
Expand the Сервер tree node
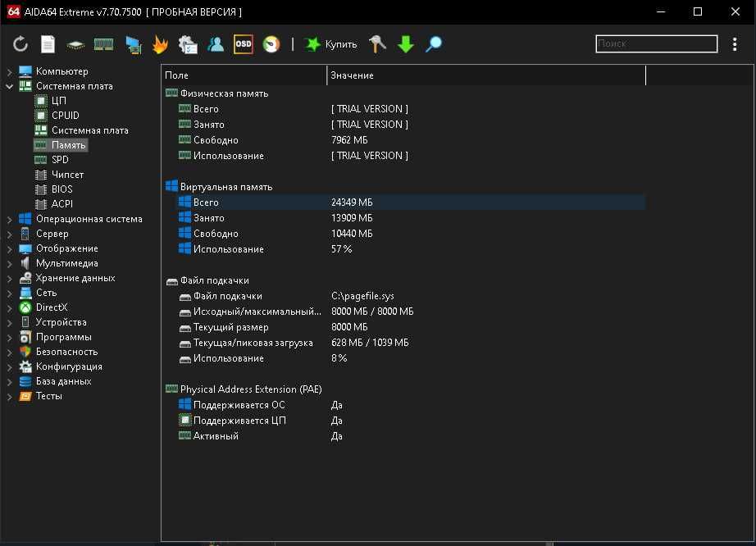[9, 234]
